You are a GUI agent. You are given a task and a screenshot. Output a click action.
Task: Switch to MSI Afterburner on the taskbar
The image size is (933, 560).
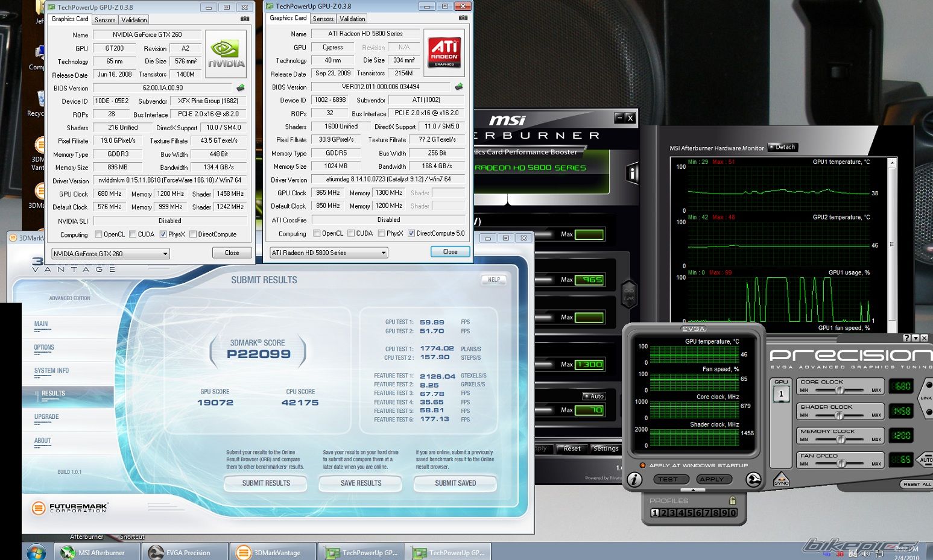[97, 552]
